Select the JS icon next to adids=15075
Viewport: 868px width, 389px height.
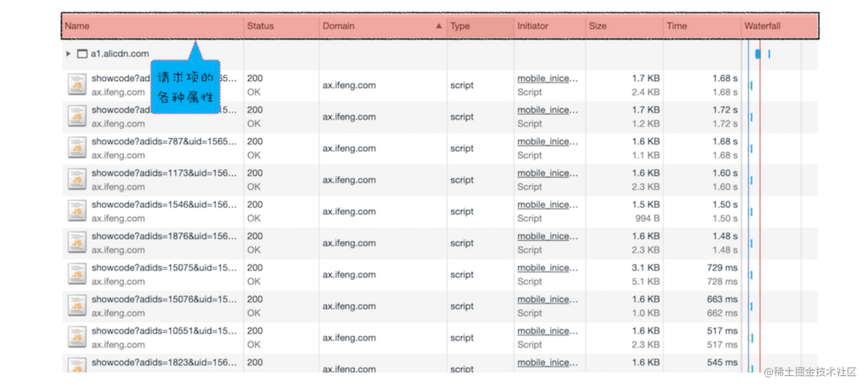click(76, 274)
